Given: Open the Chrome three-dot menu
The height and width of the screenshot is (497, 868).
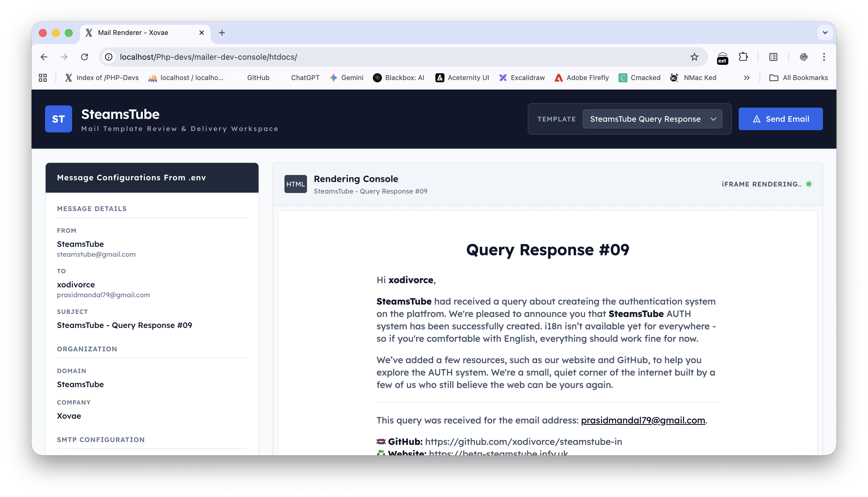Looking at the screenshot, I should tap(824, 57).
